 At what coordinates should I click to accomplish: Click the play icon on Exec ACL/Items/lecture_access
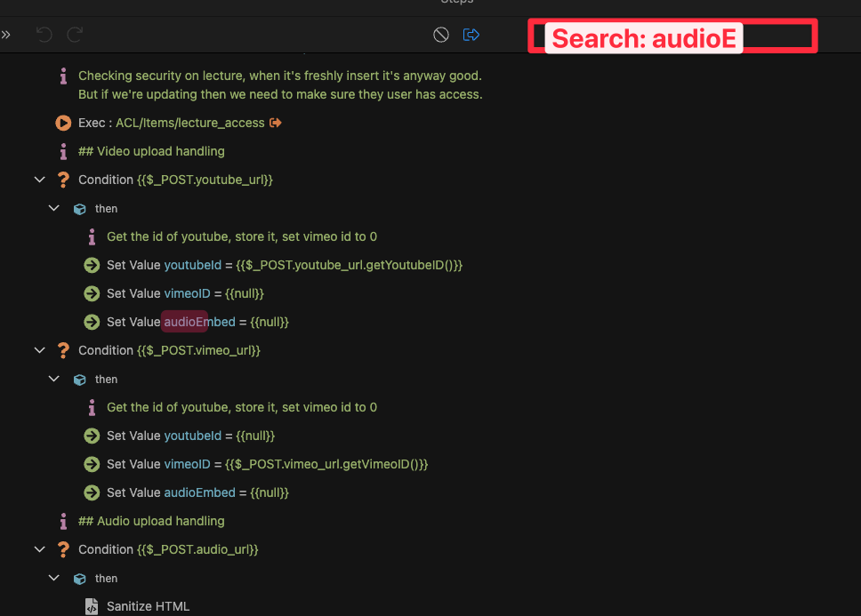[x=63, y=123]
